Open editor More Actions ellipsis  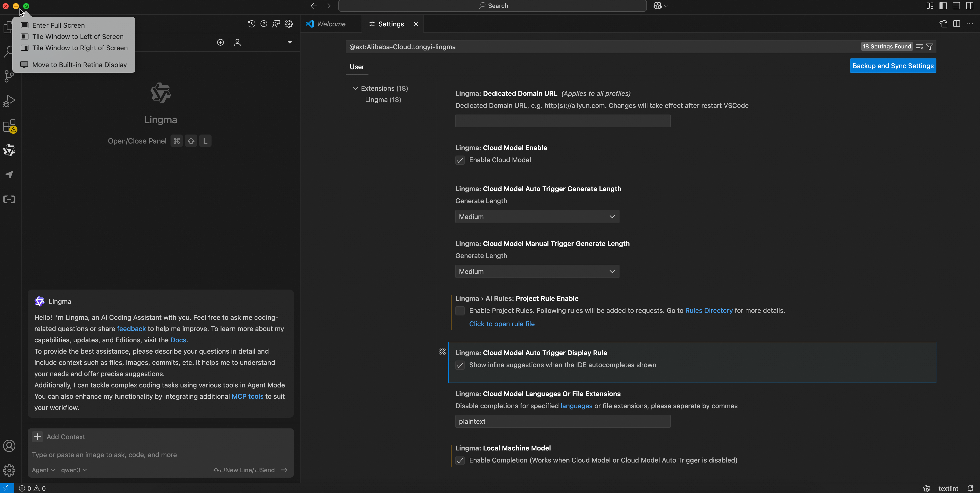coord(970,24)
